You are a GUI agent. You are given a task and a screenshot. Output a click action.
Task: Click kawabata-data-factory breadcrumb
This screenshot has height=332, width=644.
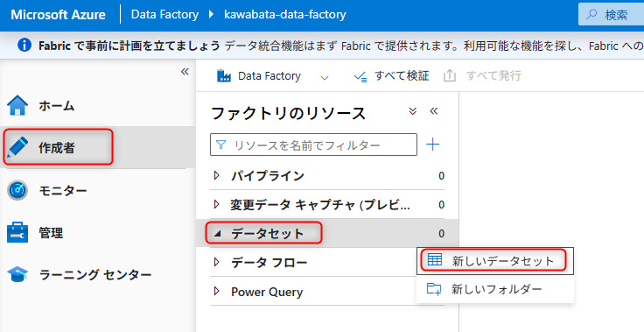tap(285, 14)
